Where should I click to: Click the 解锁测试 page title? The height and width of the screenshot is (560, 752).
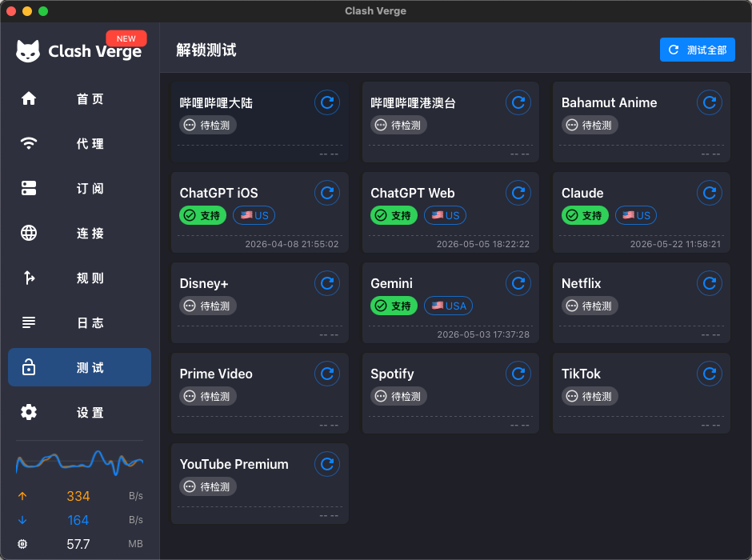pos(206,50)
